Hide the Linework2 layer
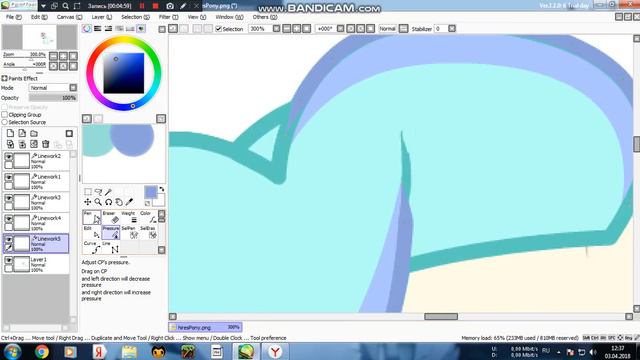 [x=8, y=156]
